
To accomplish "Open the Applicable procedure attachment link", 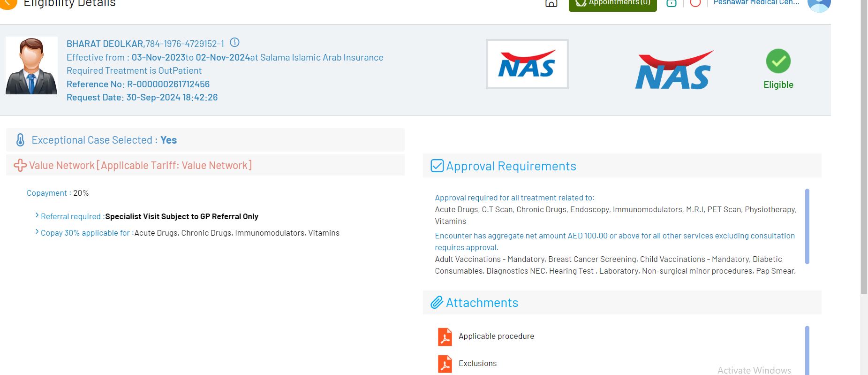I will click(496, 336).
